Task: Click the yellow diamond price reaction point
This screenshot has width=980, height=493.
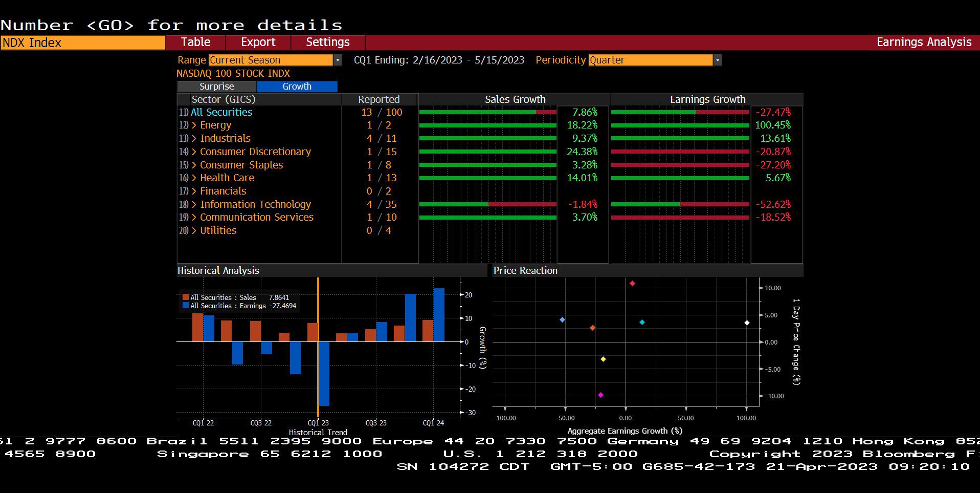Action: [x=603, y=359]
